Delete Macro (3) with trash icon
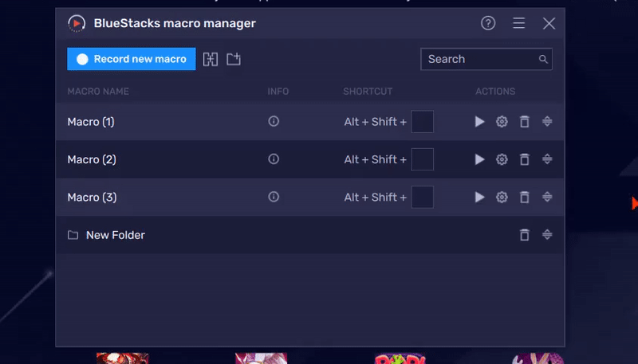Image resolution: width=638 pixels, height=364 pixels. (x=525, y=197)
